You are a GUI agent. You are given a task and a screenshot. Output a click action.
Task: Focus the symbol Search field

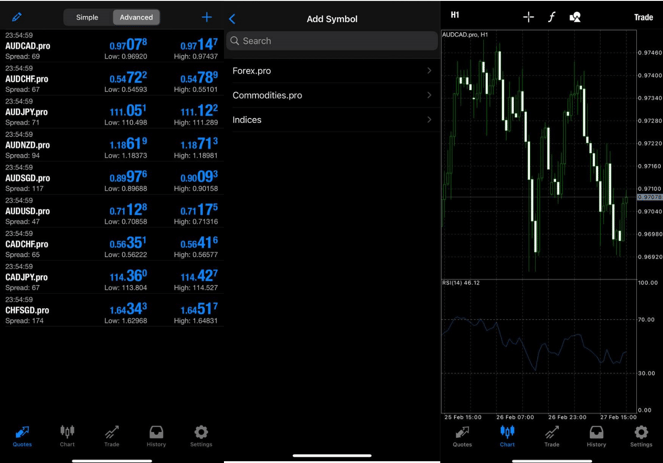332,41
